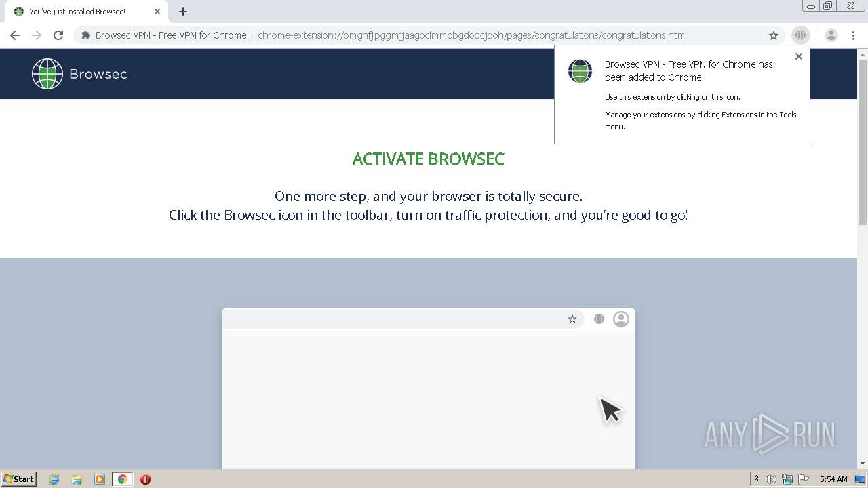
Task: Click the Browsec globe icon in notification popup
Action: [580, 71]
